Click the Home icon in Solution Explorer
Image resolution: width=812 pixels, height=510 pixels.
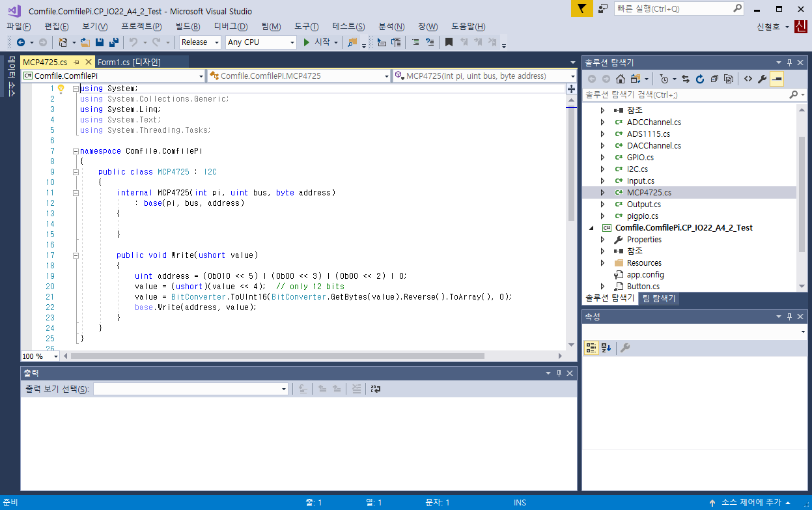[621, 79]
